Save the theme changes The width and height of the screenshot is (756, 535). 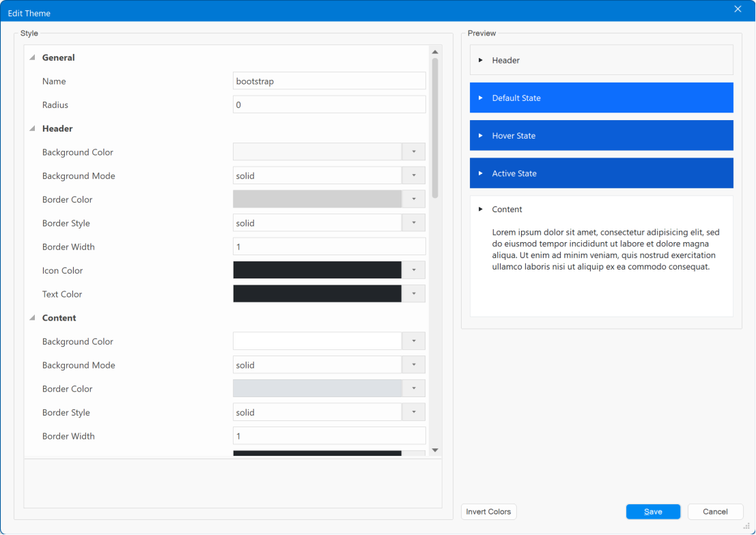[653, 511]
